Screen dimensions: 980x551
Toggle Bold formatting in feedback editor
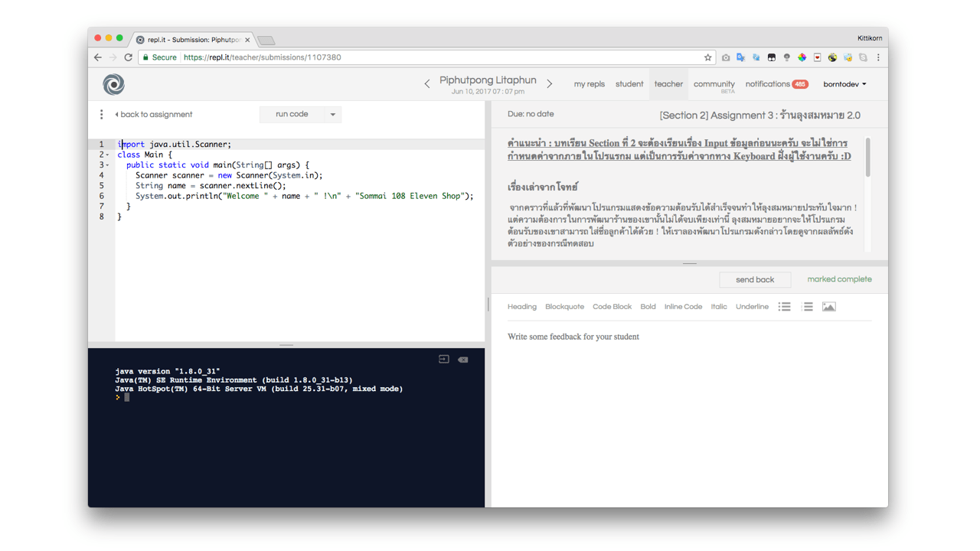tap(648, 307)
